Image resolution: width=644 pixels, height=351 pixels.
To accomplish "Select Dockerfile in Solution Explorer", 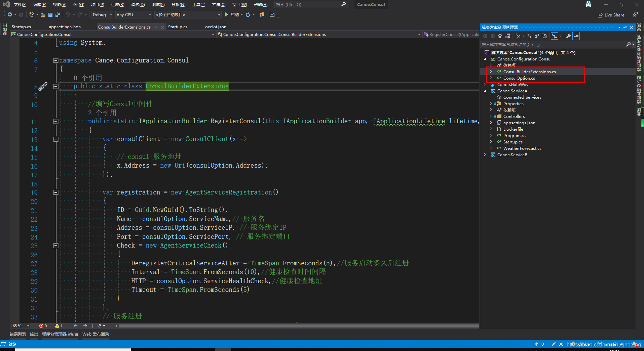I will 513,129.
